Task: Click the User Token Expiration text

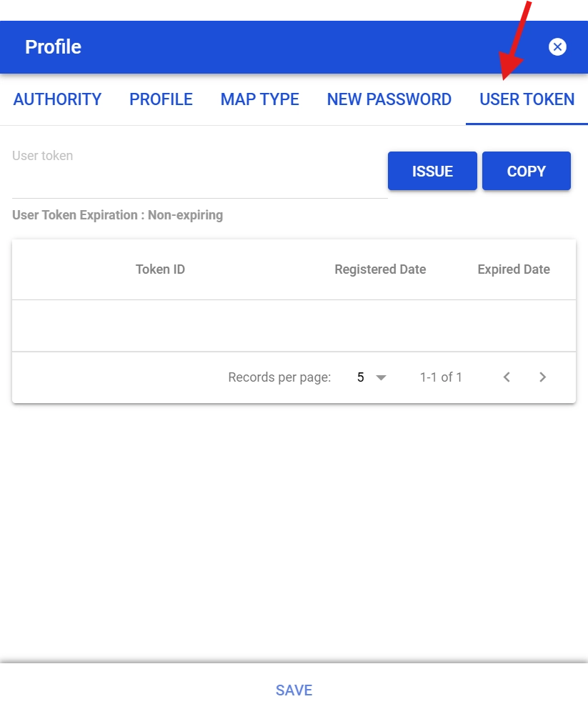Action: [118, 215]
